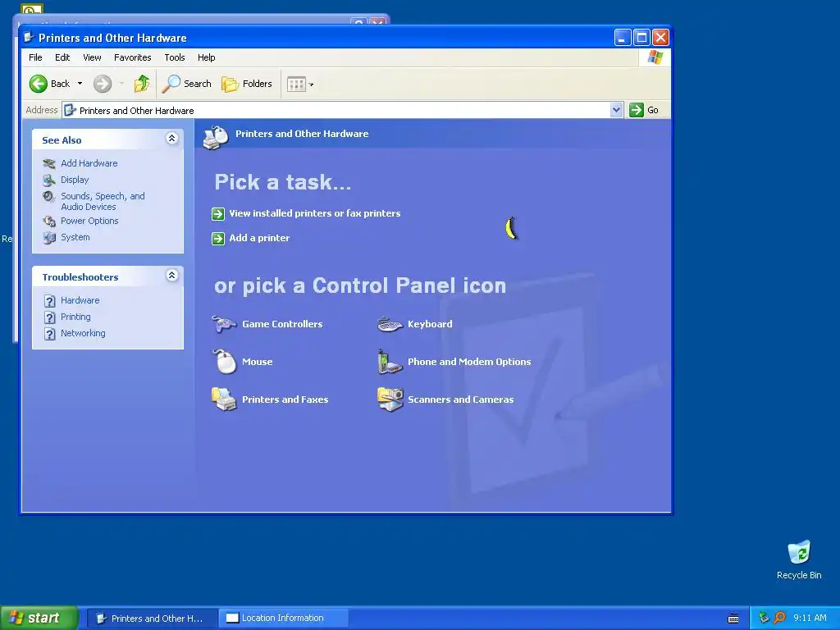The height and width of the screenshot is (630, 840).
Task: Click the Scanners and Cameras link text
Action: (x=461, y=399)
